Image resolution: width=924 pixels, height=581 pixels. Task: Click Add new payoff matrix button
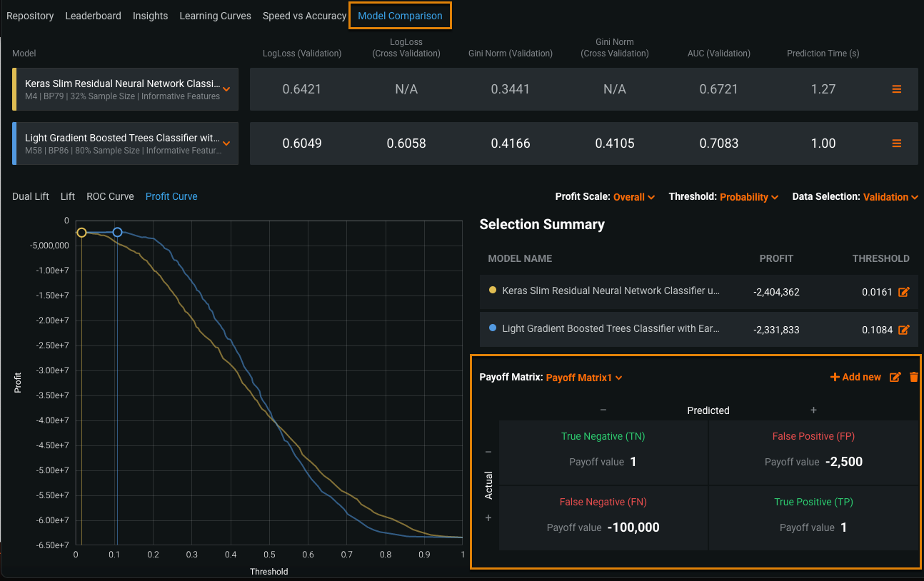(x=855, y=377)
